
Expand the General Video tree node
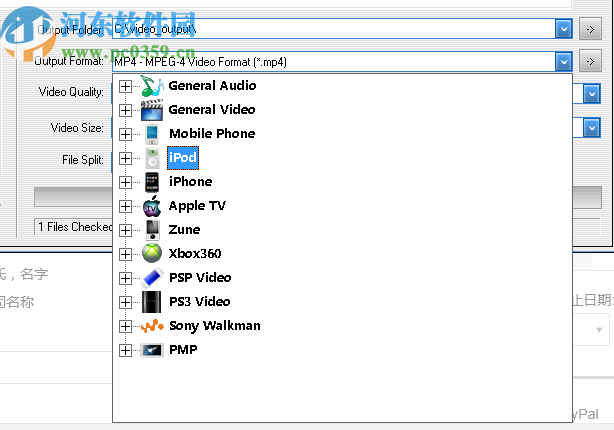(125, 110)
